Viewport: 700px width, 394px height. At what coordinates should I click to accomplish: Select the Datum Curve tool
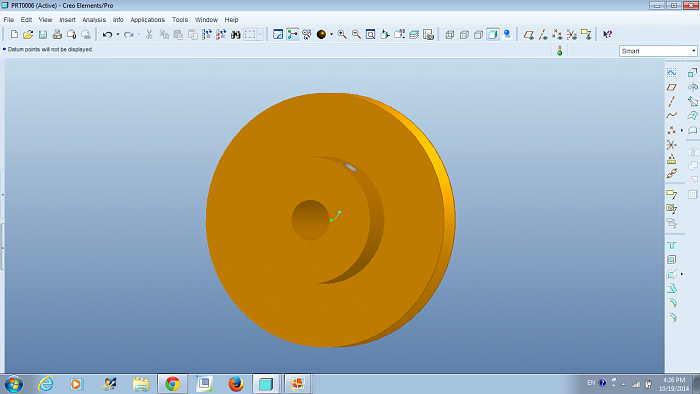pyautogui.click(x=671, y=116)
